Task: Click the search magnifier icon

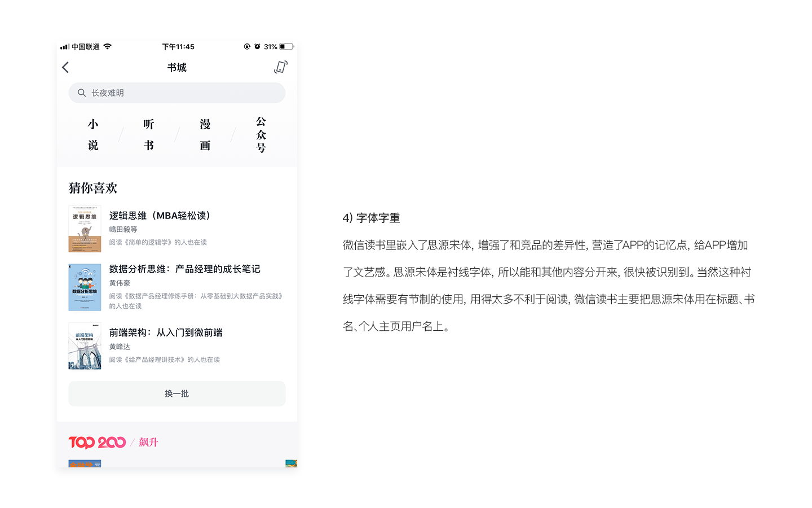Action: (x=82, y=93)
